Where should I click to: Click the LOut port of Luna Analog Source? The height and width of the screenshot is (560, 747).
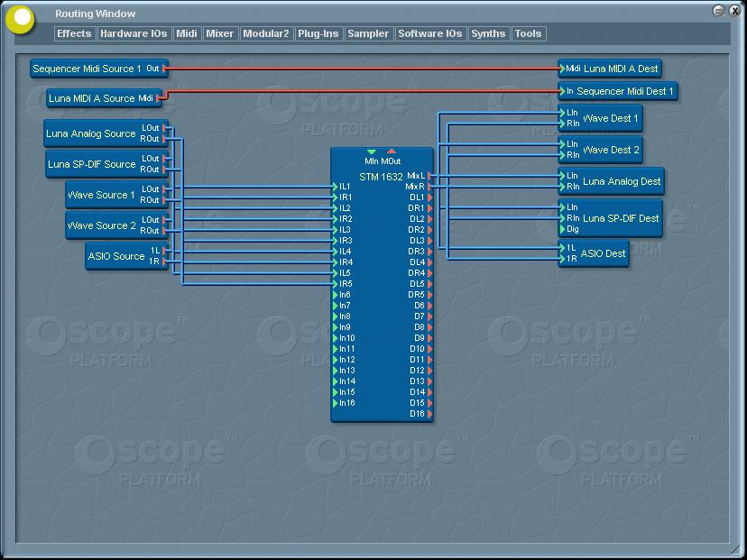point(164,128)
